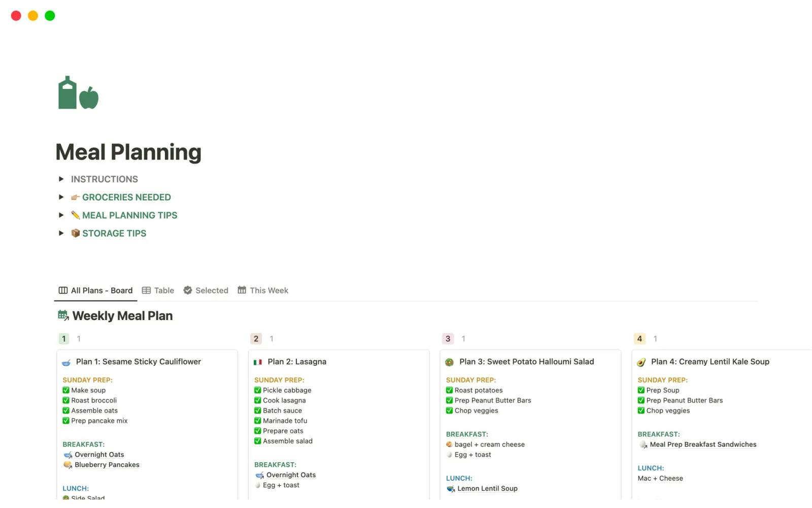Image resolution: width=812 pixels, height=508 pixels.
Task: Open the Overnight Oats link in Plan 2
Action: [x=291, y=475]
